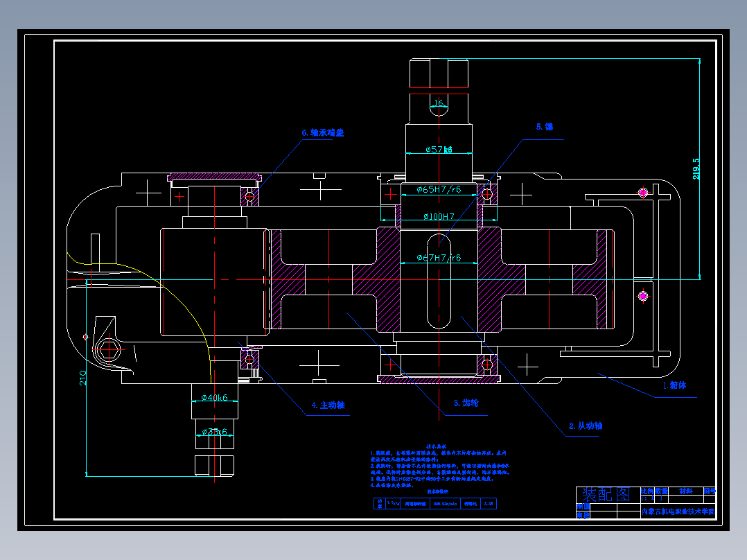
Task: Click the '5. 键' part label
Action: pos(545,126)
